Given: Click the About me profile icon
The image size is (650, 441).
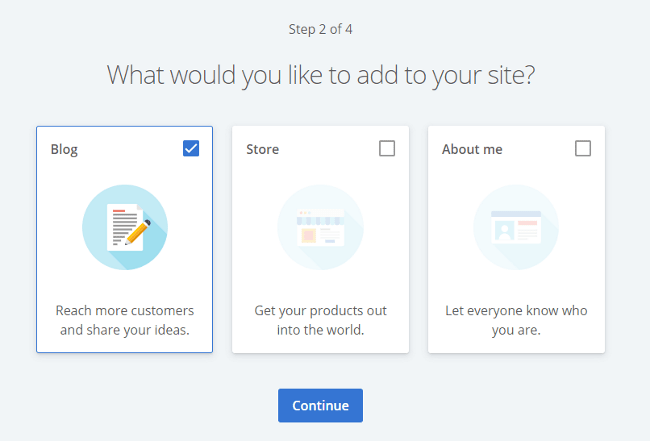Looking at the screenshot, I should tap(516, 227).
